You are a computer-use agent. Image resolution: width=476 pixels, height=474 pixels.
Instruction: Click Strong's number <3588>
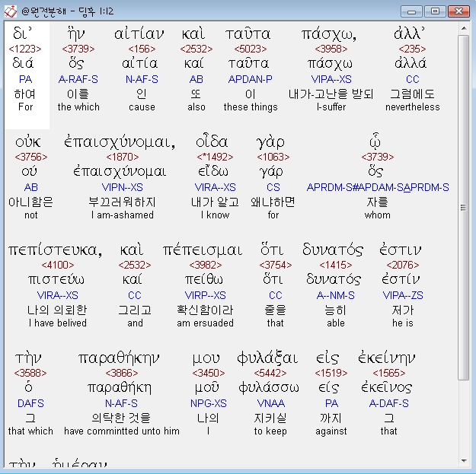(30, 373)
